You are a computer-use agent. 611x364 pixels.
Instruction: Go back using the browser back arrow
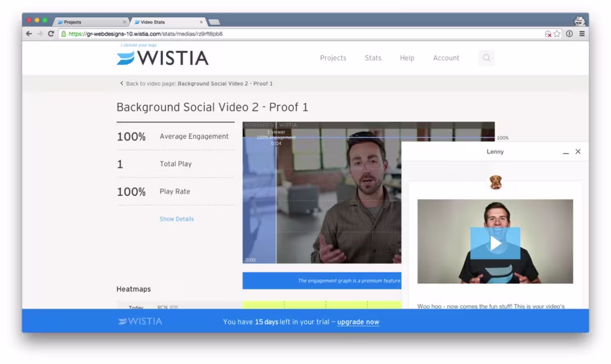click(29, 34)
